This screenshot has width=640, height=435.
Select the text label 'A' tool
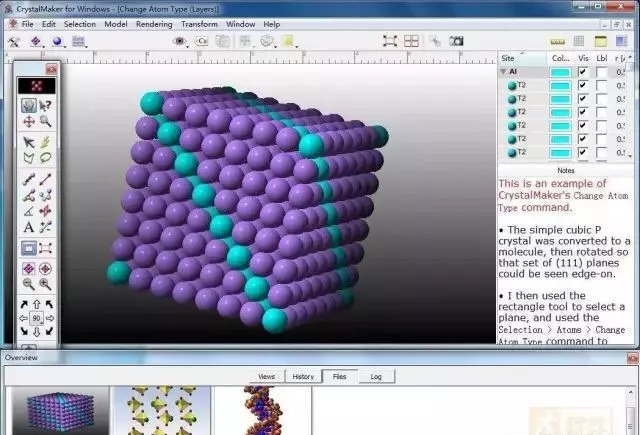tap(28, 227)
